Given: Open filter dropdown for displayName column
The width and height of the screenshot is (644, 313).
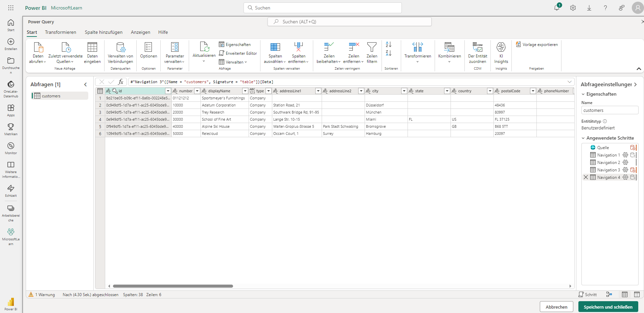Looking at the screenshot, I should [245, 91].
